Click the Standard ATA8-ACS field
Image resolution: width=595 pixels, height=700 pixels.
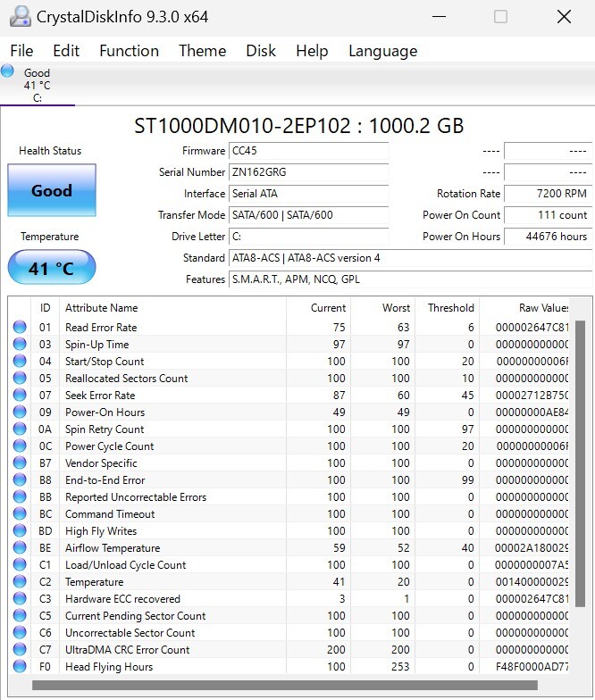tap(411, 258)
